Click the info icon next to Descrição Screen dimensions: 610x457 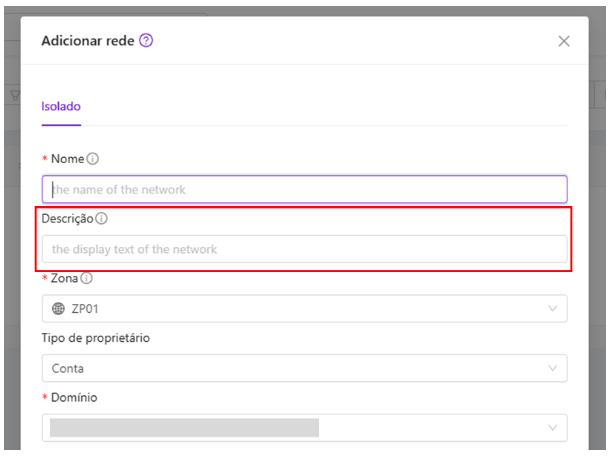click(102, 219)
